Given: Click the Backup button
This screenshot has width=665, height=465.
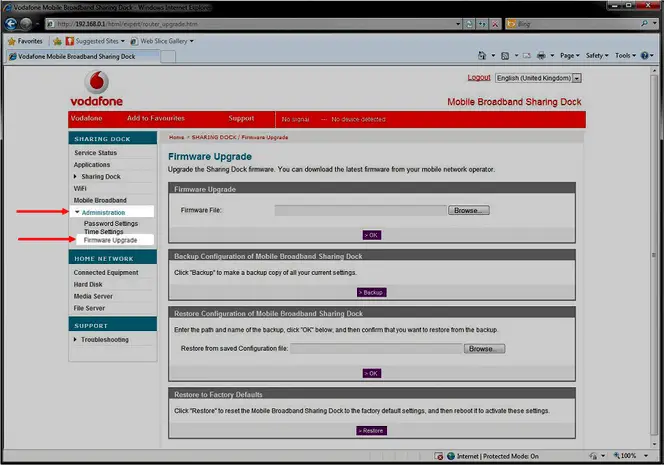Looking at the screenshot, I should point(372,292).
